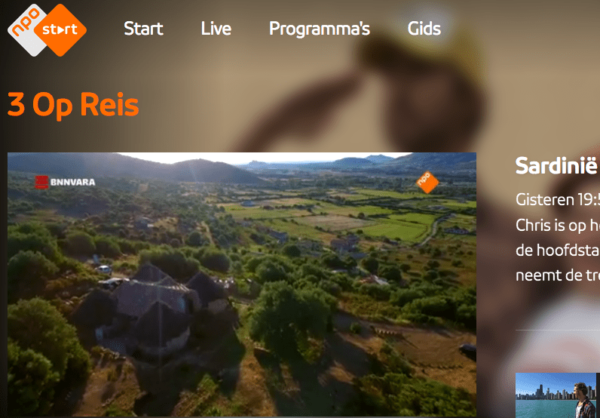The width and height of the screenshot is (600, 418).
Task: Click the description line 'neemt de tre'
Action: (558, 275)
